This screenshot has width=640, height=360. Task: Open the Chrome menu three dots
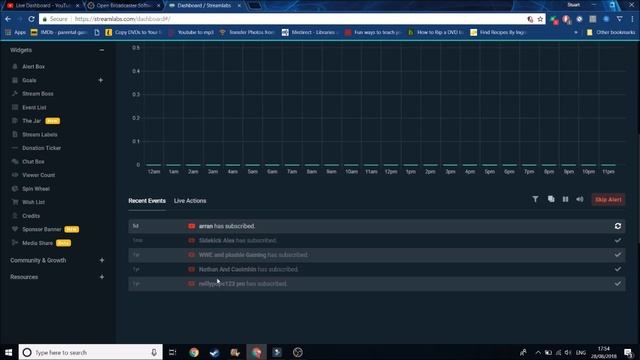[632, 19]
